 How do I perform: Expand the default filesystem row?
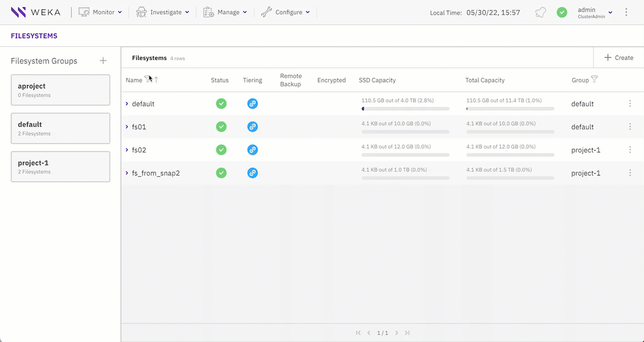127,103
